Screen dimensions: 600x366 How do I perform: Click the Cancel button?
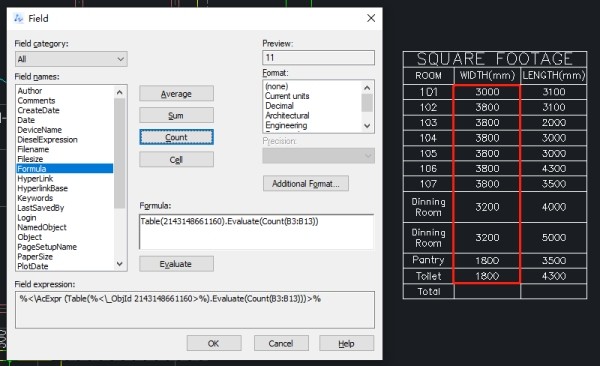click(281, 343)
